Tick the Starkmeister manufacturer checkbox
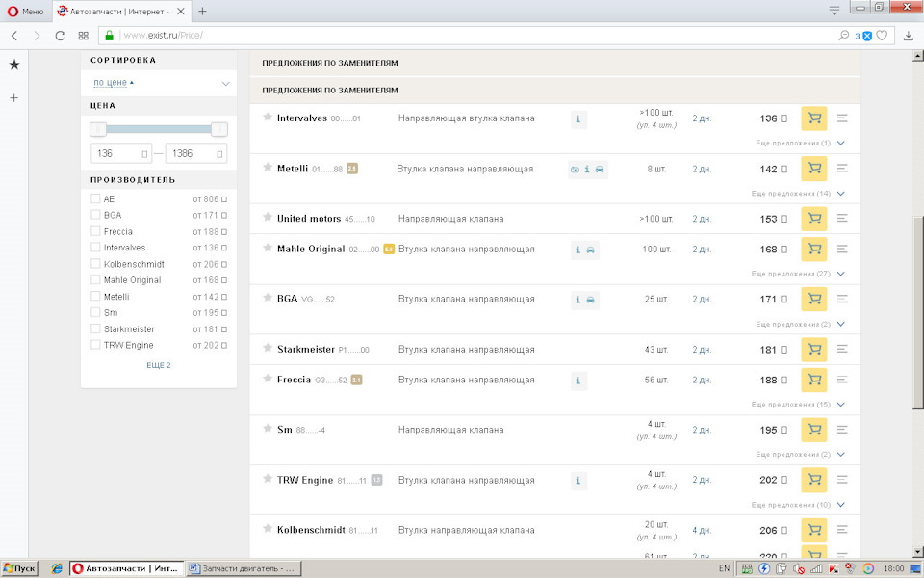924x578 pixels. pos(95,328)
